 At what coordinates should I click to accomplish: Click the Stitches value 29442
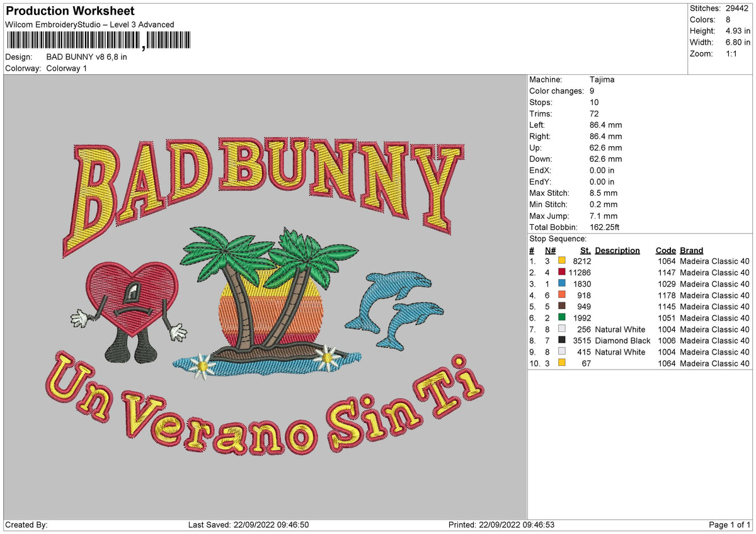[738, 8]
